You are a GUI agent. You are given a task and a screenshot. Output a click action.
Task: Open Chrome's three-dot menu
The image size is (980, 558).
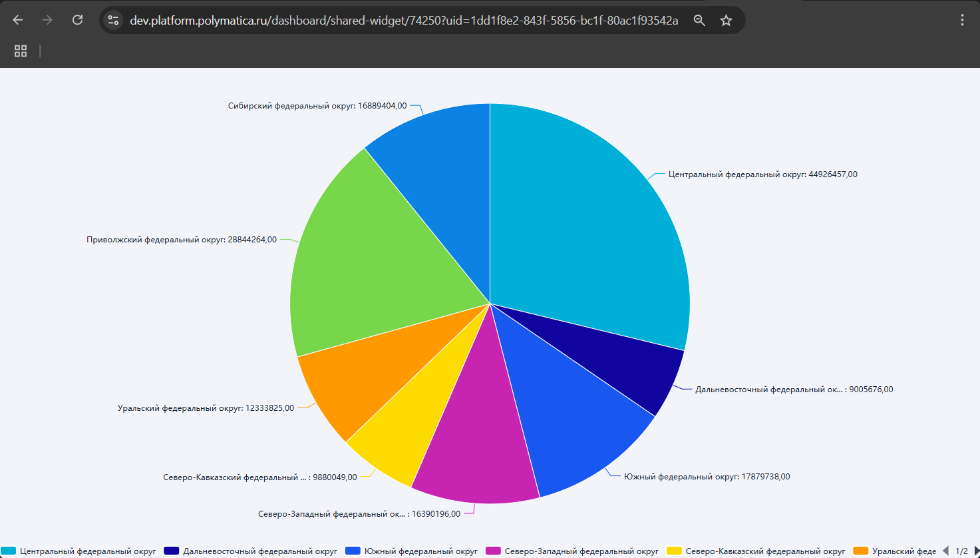[962, 20]
